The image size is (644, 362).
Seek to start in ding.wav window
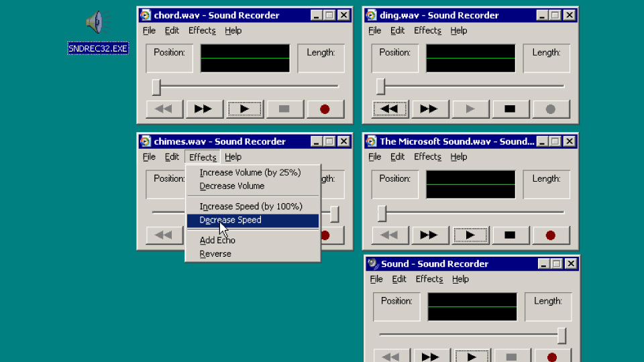coord(390,109)
